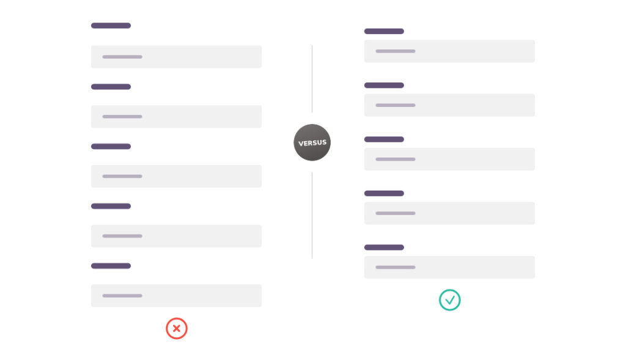Focus third input field in right form
The image size is (626, 364).
pos(449,159)
